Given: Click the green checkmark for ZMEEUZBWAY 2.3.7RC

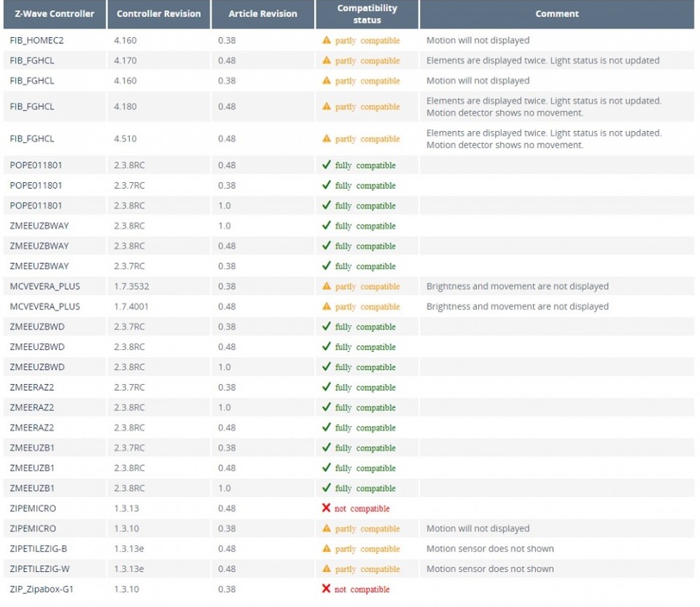Looking at the screenshot, I should pyautogui.click(x=327, y=266).
